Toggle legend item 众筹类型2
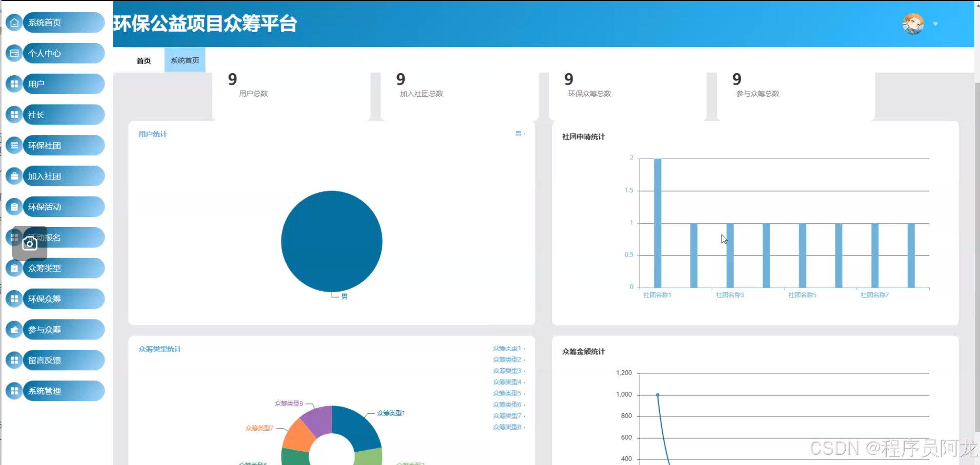The height and width of the screenshot is (465, 980). (x=509, y=359)
